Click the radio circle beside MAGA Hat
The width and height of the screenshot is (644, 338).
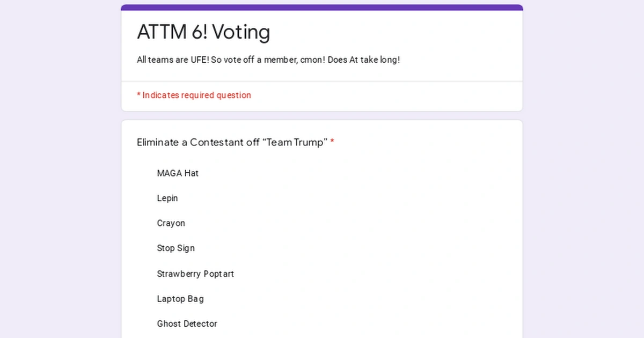(143, 173)
